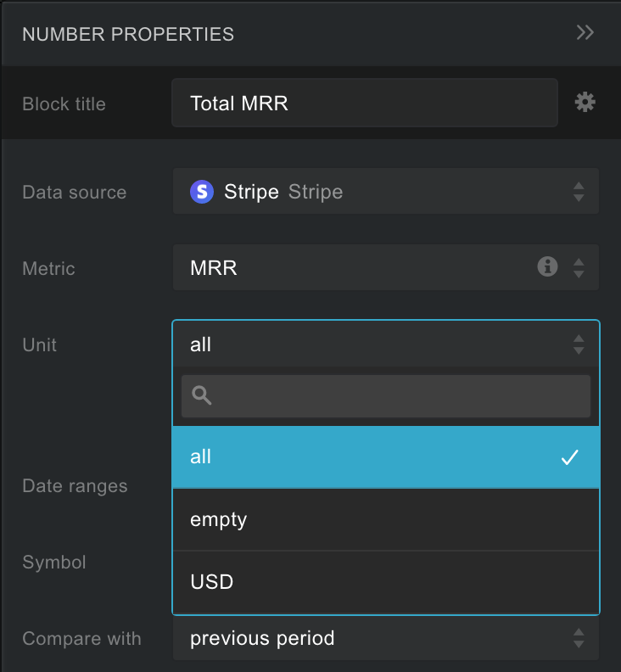Screen dimensions: 621x672
Task: Click the Data source up-down arrows
Action: click(x=579, y=192)
